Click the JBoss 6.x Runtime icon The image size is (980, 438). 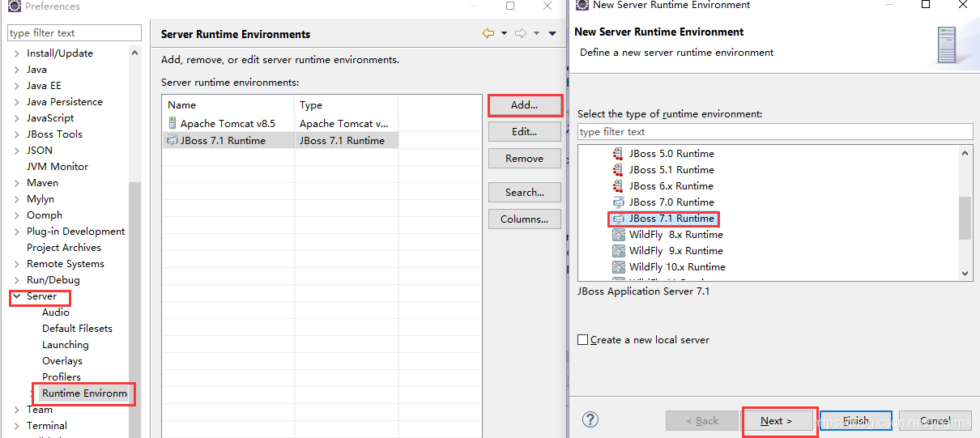pyautogui.click(x=619, y=185)
